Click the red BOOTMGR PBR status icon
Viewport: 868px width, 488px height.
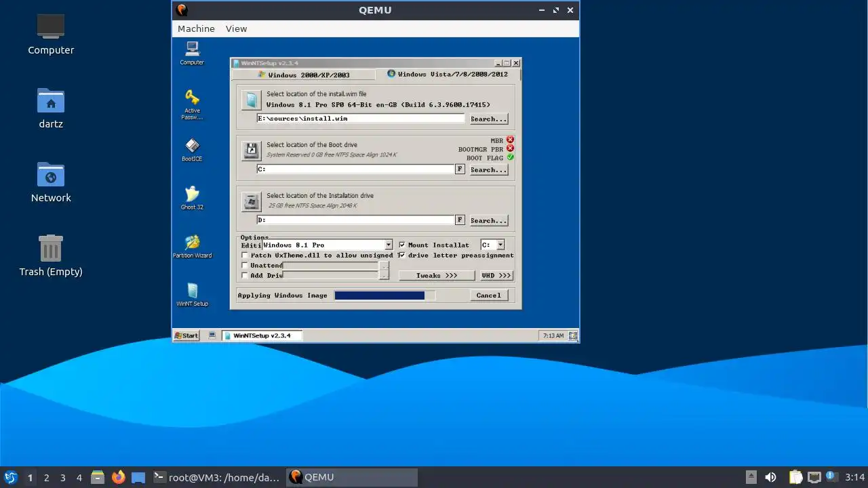510,148
